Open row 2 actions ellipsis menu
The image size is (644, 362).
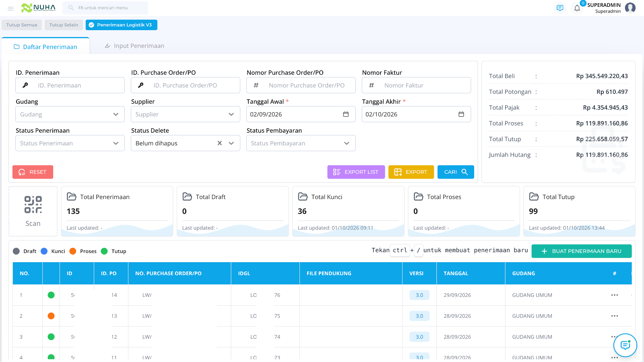[x=615, y=316]
